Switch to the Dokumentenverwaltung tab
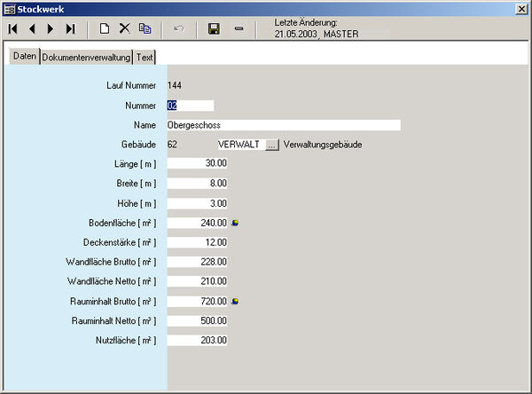 [86, 57]
